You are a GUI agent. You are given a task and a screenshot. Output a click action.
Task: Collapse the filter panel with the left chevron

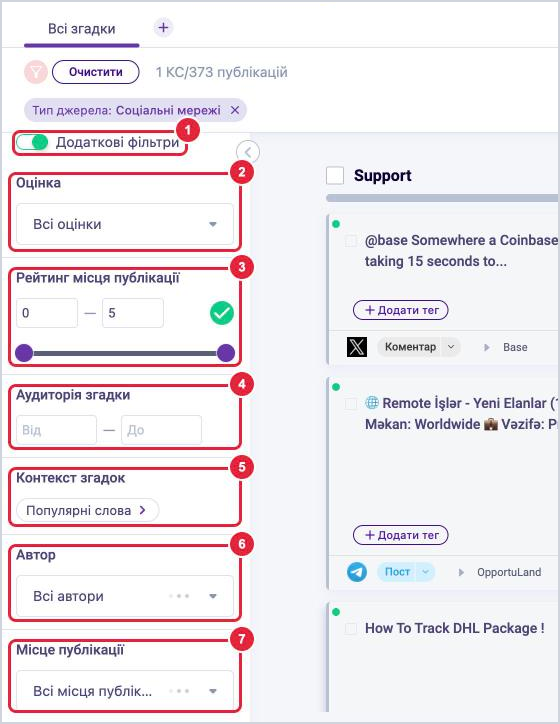(x=248, y=152)
